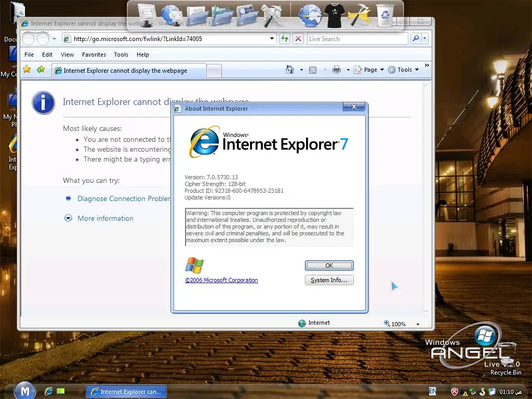Screen dimensions: 532x399
Task: Click the Add to Favorites star-plus icon
Action: [41, 70]
